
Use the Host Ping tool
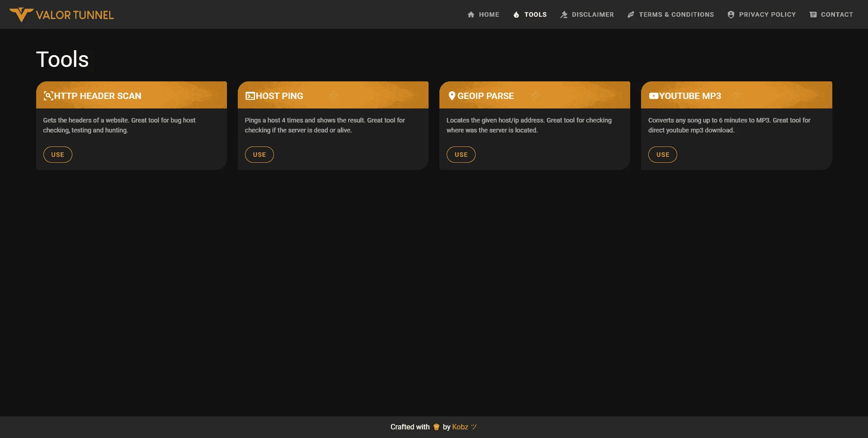pyautogui.click(x=259, y=155)
